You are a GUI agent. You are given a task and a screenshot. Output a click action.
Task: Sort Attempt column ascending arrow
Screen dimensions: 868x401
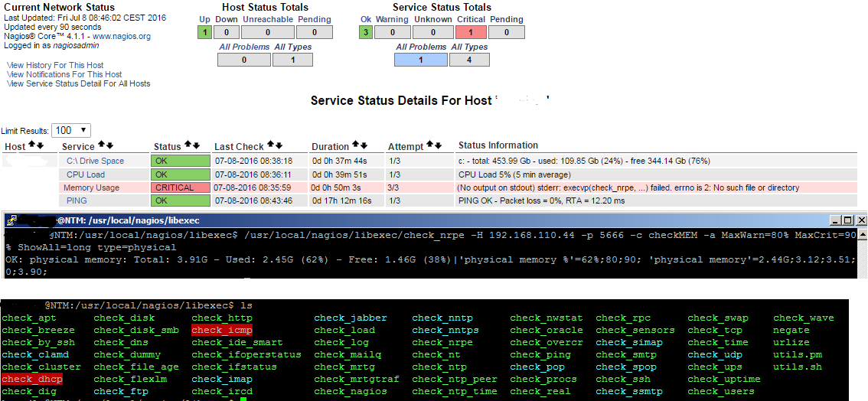pos(430,145)
